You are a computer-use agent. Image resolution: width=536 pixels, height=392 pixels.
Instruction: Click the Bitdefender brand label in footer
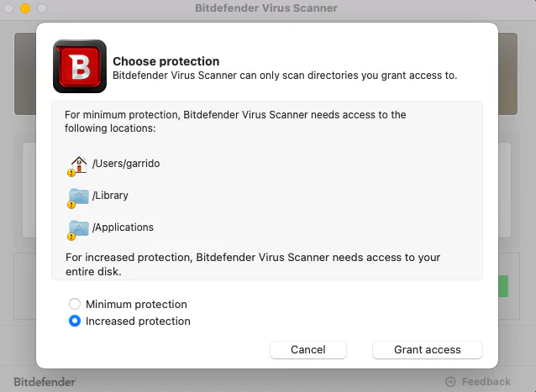pyautogui.click(x=45, y=382)
